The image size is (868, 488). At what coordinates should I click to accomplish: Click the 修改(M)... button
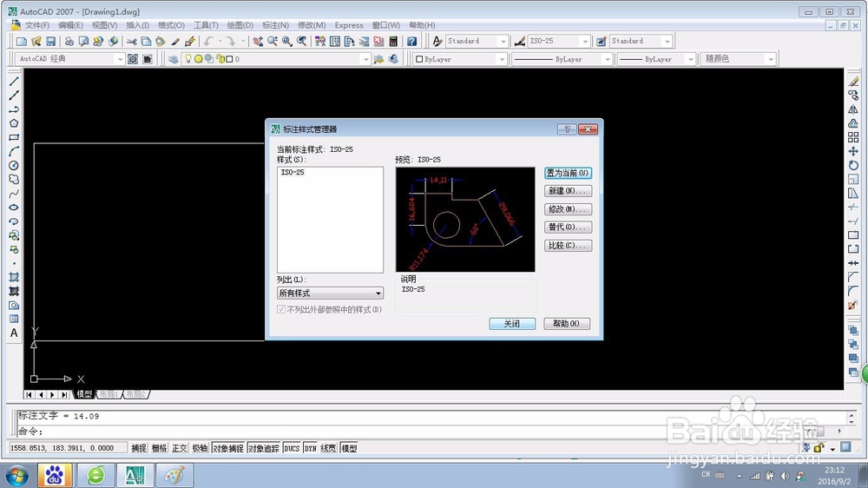(568, 209)
